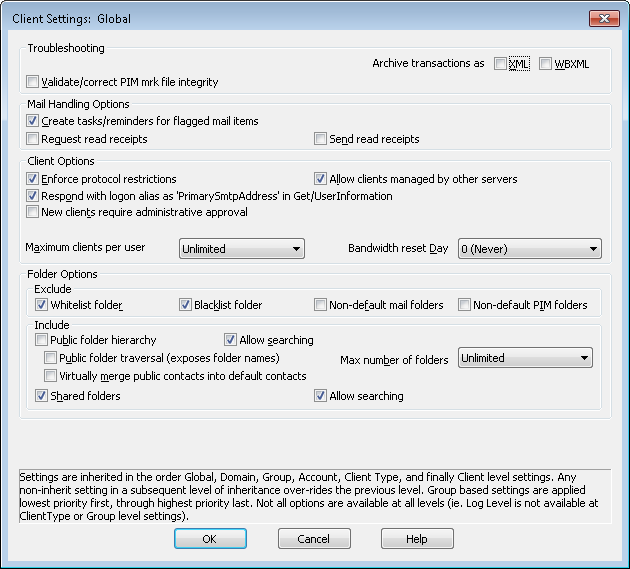The image size is (630, 569).
Task: Enable Send read receipts option
Action: (x=321, y=139)
